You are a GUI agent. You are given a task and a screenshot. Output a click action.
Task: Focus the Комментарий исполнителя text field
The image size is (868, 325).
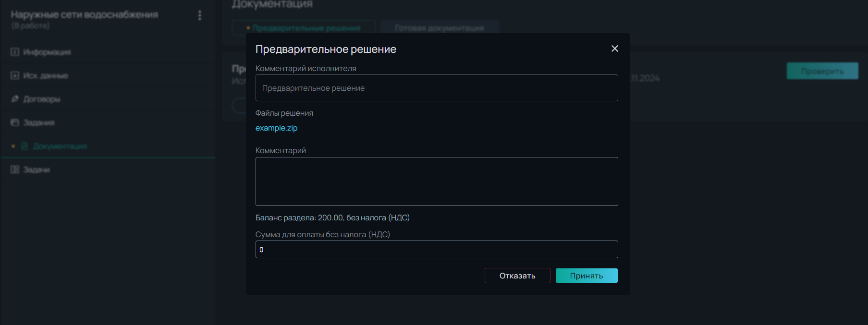click(x=436, y=88)
